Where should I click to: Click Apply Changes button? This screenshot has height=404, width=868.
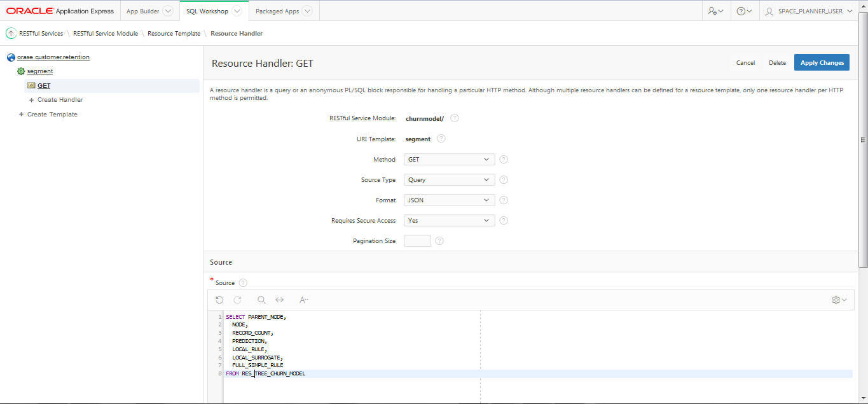pos(822,62)
